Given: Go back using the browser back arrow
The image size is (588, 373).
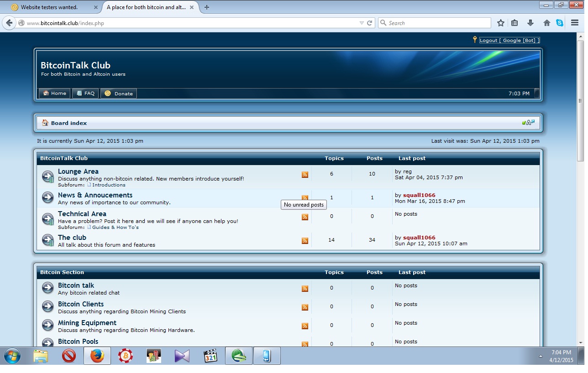Looking at the screenshot, I should click(x=9, y=23).
